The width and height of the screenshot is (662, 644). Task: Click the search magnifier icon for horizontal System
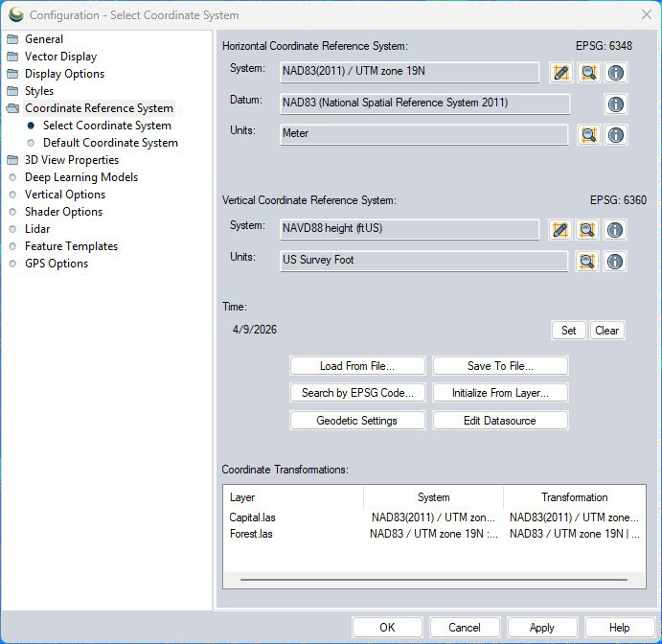[x=587, y=73]
